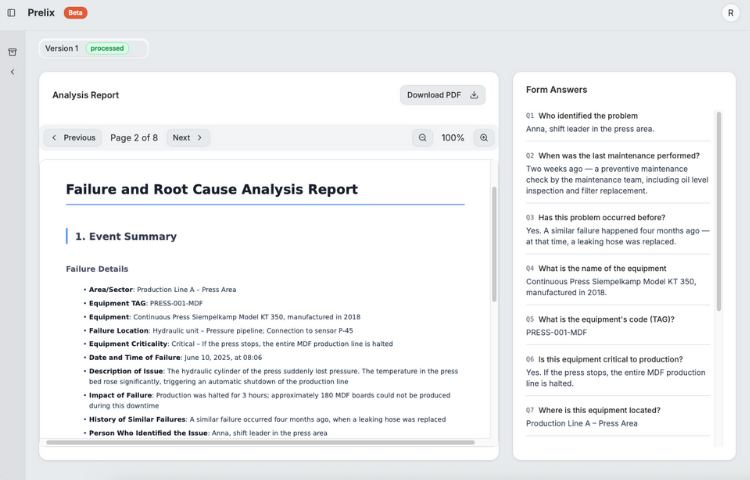Click the Area/Sector bullet line
Viewport: 750px width, 480px height.
pos(162,290)
